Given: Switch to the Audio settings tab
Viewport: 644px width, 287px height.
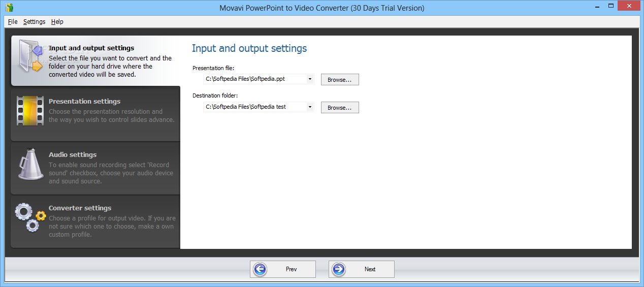Looking at the screenshot, I should coord(95,168).
